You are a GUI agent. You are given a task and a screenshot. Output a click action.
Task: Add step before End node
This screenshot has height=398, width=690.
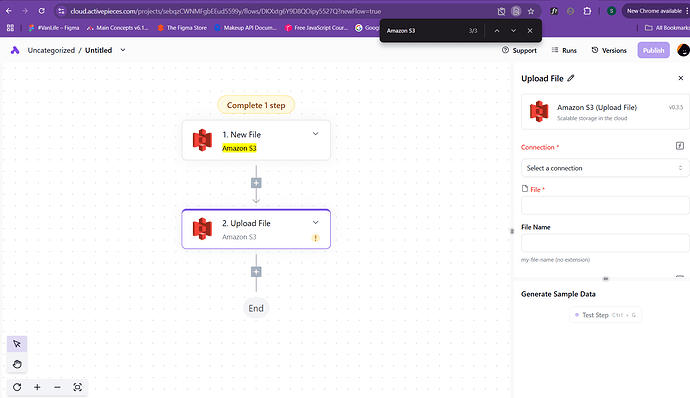click(x=256, y=272)
